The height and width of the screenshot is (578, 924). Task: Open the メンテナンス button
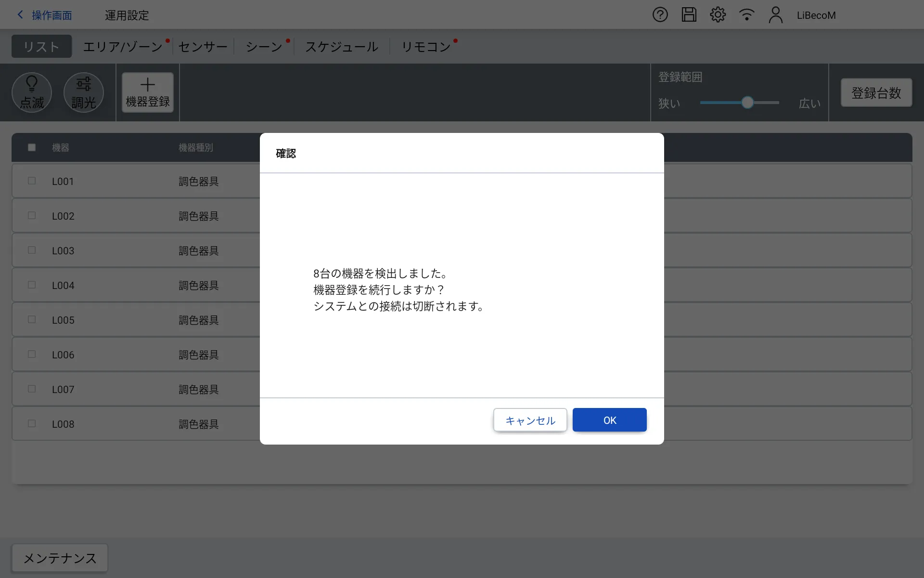click(60, 558)
